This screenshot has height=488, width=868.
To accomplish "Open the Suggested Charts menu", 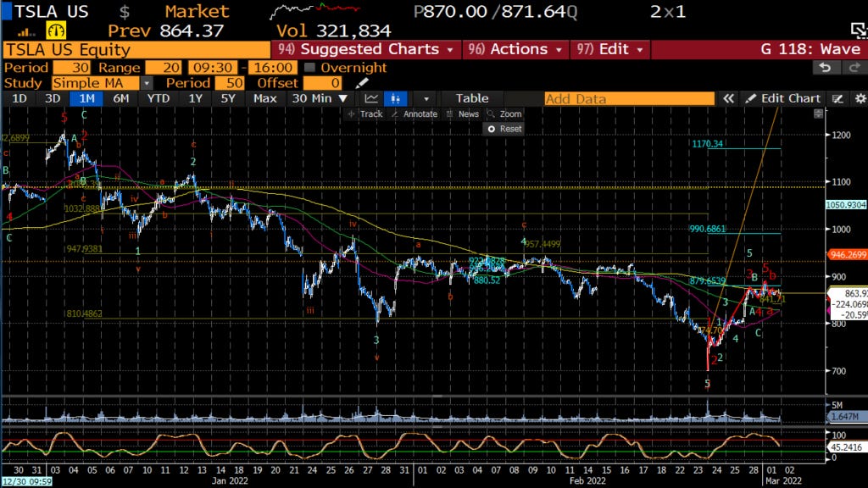I will click(x=365, y=49).
